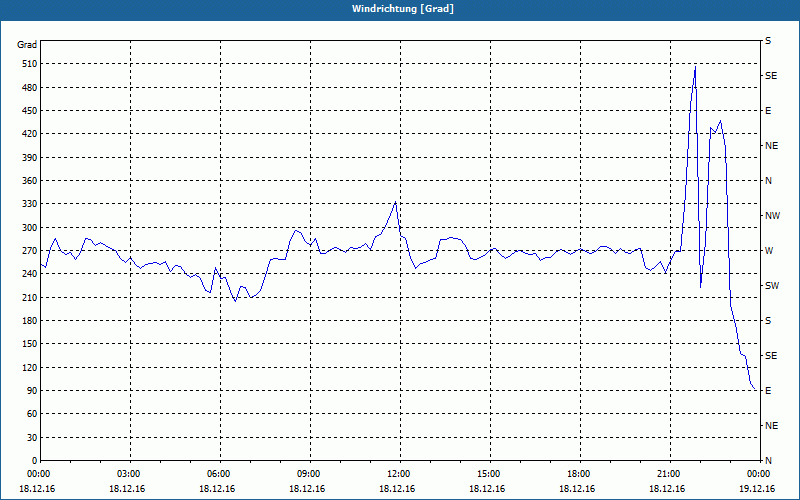Image resolution: width=800 pixels, height=500 pixels.
Task: Select the 09:00 time axis label
Action: coord(310,474)
